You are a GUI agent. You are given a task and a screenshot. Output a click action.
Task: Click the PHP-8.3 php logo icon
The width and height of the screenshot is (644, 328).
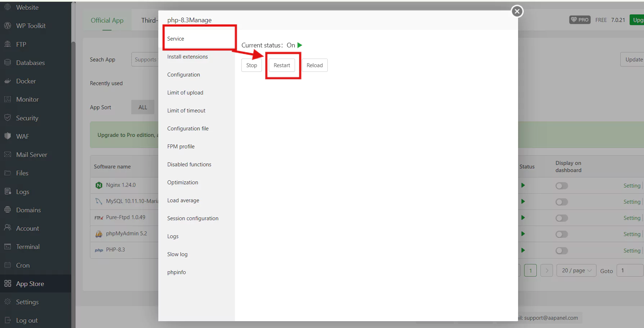[99, 250]
